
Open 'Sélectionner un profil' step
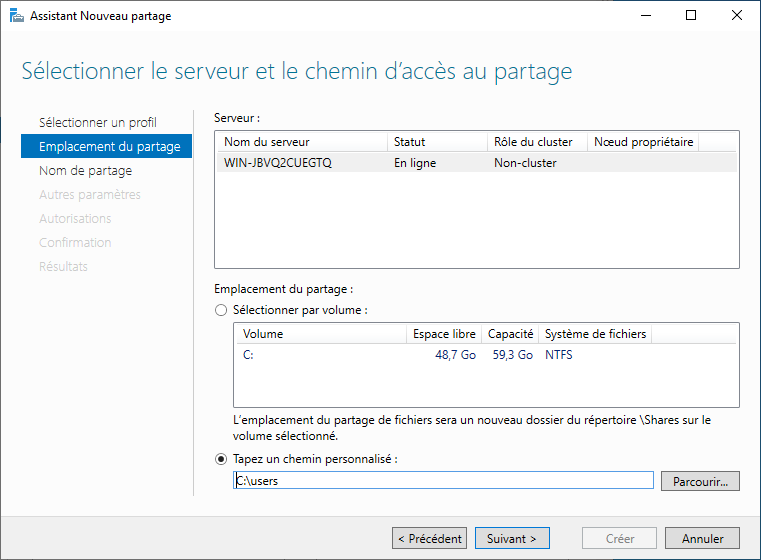98,122
